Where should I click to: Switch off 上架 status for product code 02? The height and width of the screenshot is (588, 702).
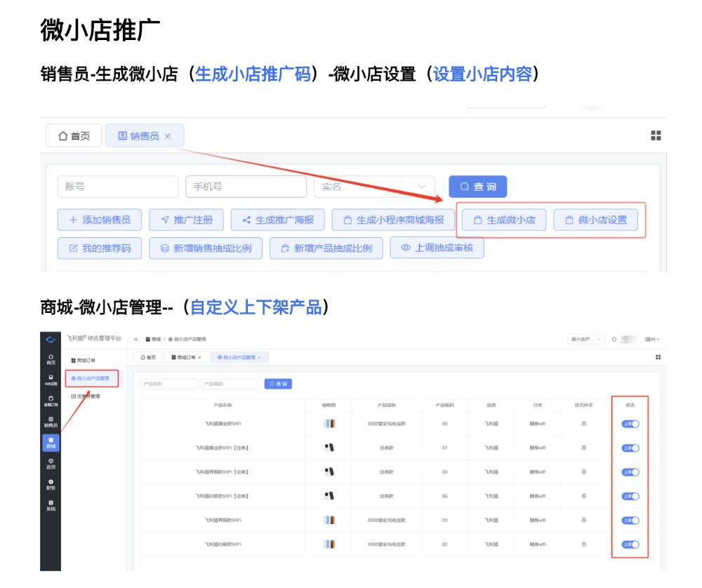630,544
